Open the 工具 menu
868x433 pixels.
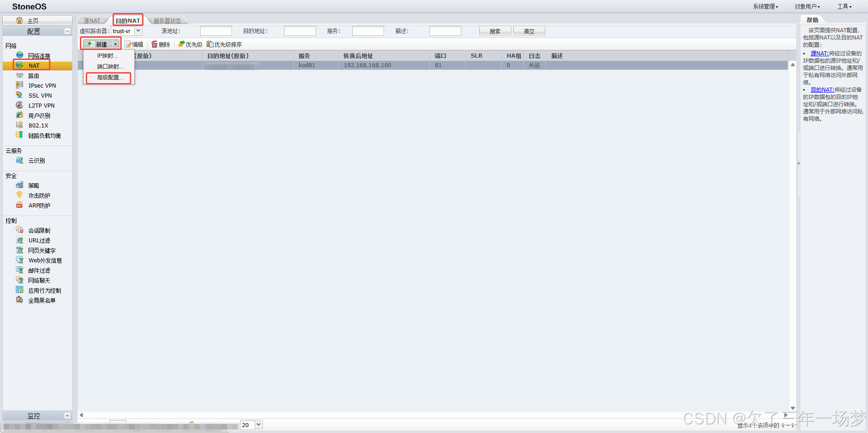pos(844,6)
